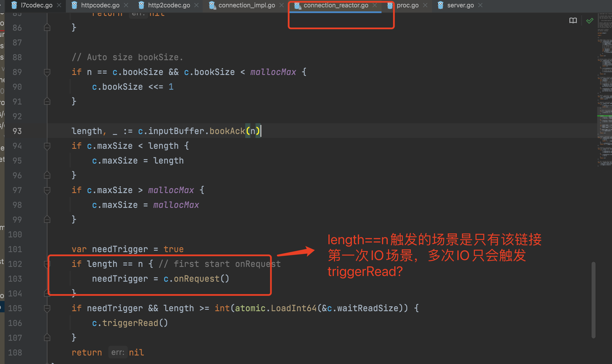This screenshot has height=364, width=612.
Task: Collapse the if block at line 89
Action: [x=47, y=72]
